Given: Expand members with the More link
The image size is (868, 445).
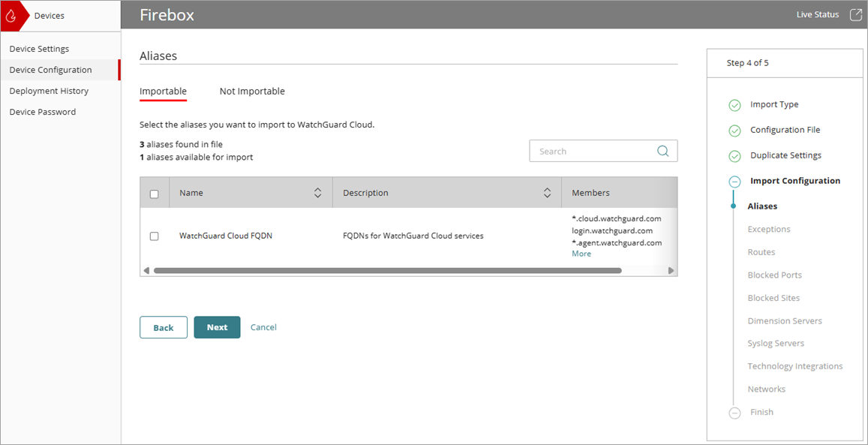Looking at the screenshot, I should 581,254.
